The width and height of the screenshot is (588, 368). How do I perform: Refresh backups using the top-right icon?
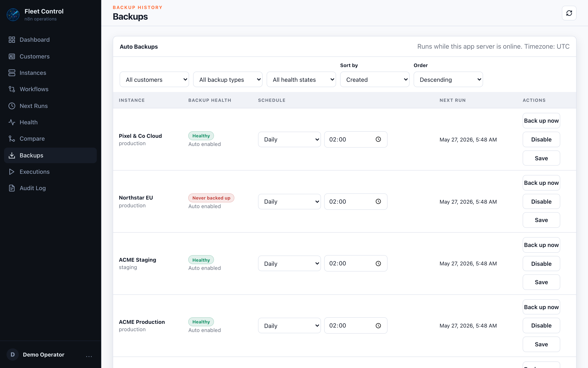coord(569,13)
